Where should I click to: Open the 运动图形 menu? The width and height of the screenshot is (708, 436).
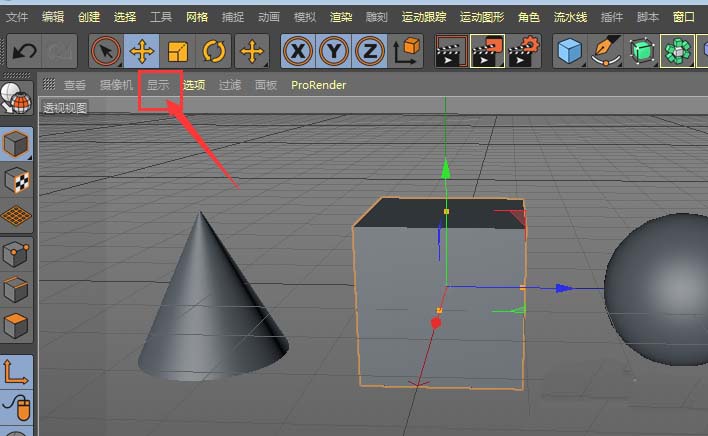click(x=482, y=17)
